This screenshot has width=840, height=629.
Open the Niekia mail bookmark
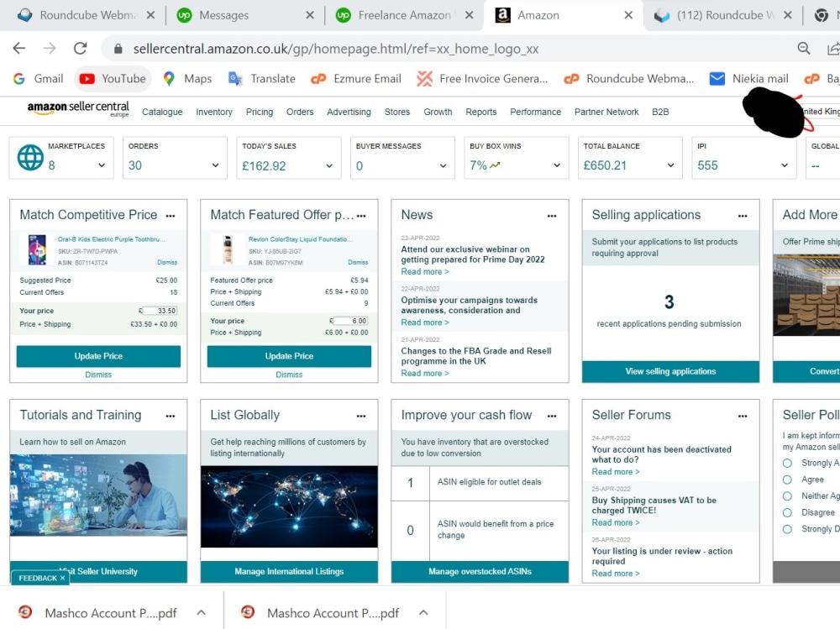(x=749, y=79)
